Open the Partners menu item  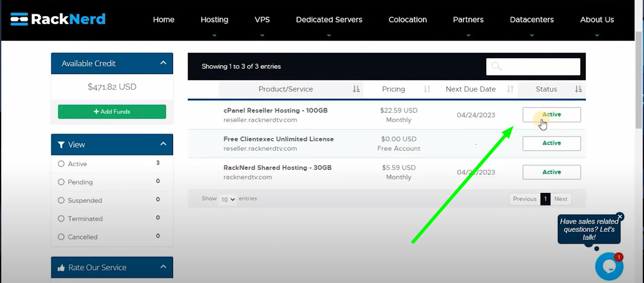click(x=469, y=20)
